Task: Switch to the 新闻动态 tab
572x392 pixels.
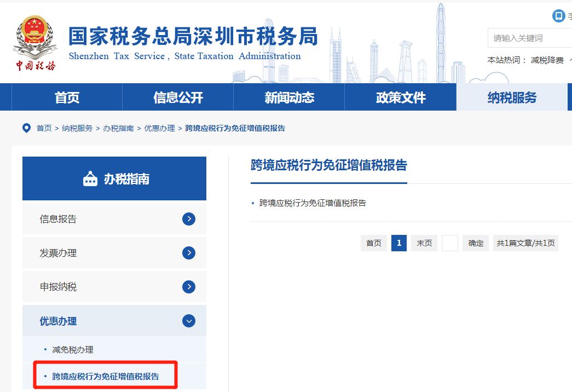Action: pyautogui.click(x=289, y=97)
